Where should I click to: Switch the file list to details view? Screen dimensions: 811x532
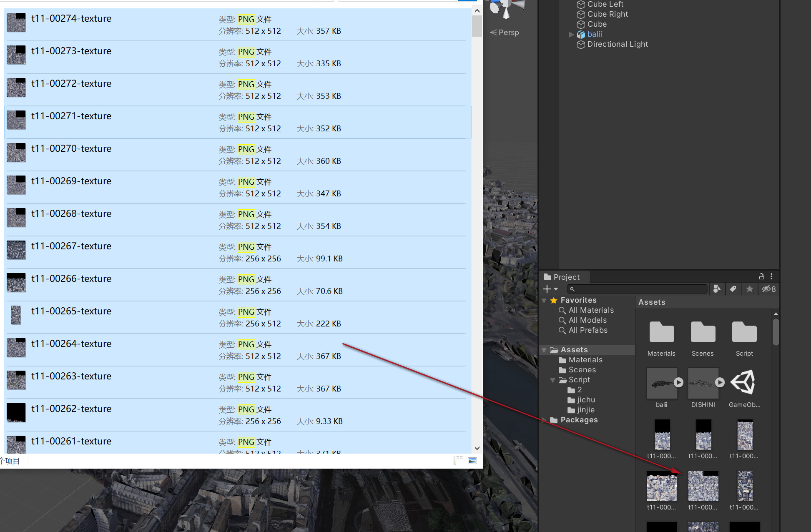(458, 460)
